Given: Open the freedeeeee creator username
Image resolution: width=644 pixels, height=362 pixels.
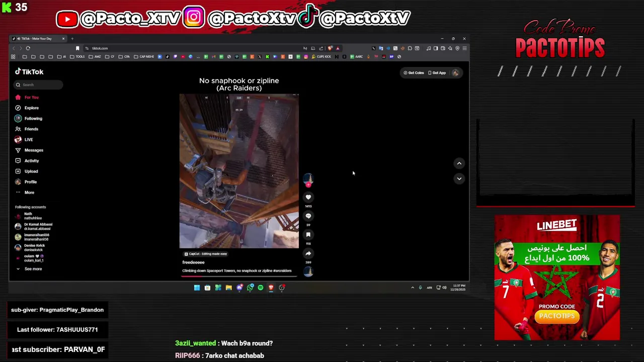Looking at the screenshot, I should tap(193, 262).
